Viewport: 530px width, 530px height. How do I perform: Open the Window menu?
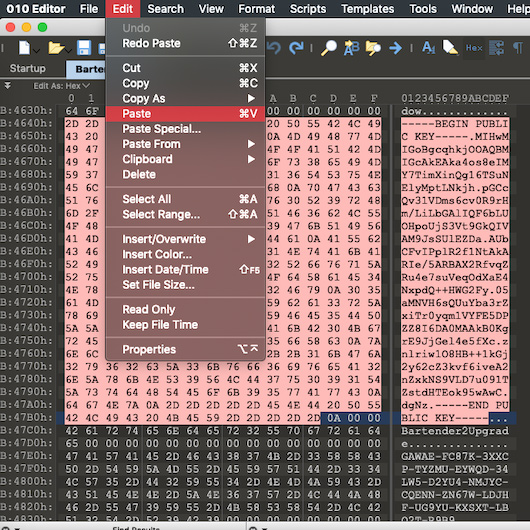(x=472, y=9)
